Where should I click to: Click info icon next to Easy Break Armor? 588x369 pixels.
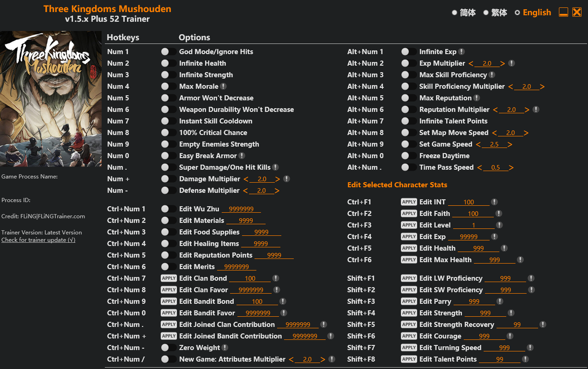coord(242,156)
